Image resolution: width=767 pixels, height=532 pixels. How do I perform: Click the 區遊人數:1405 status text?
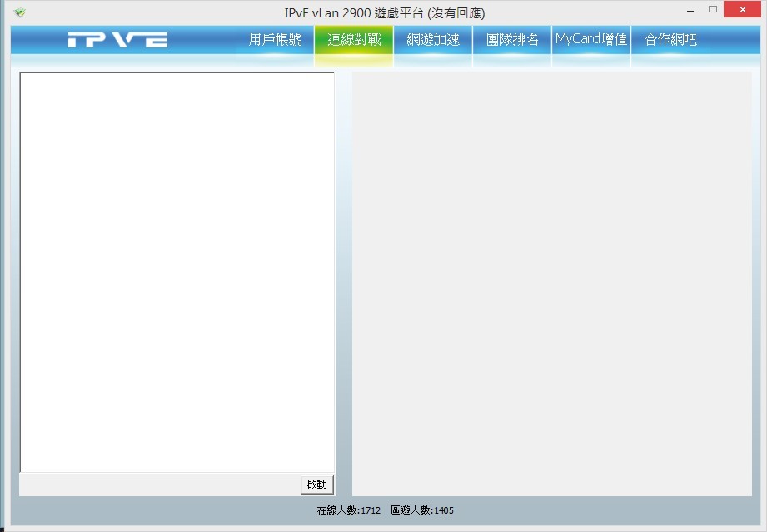(x=422, y=510)
